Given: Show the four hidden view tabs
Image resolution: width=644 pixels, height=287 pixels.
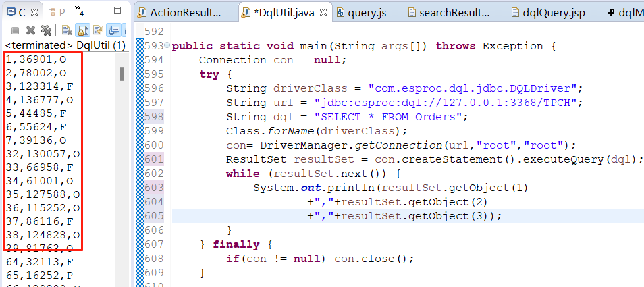Looking at the screenshot, I should pyautogui.click(x=80, y=11).
